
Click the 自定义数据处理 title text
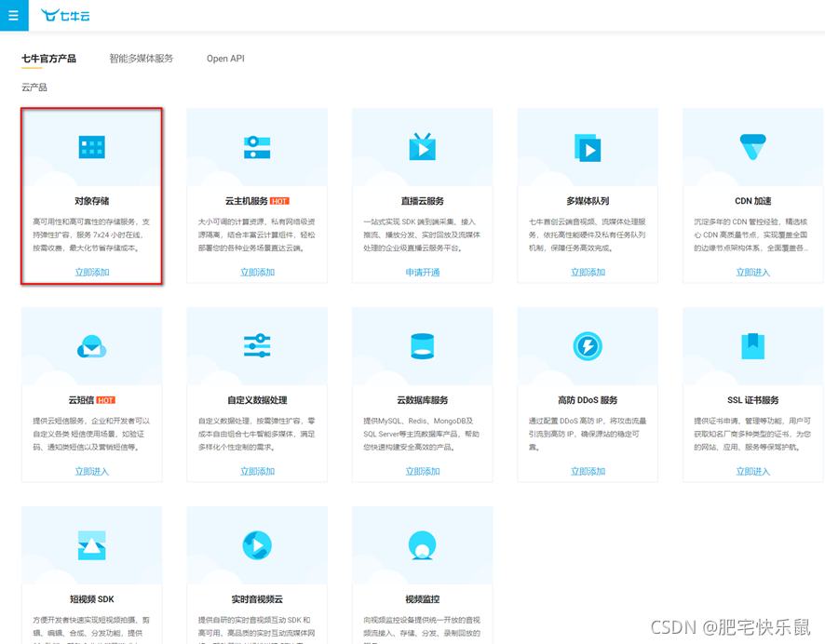257,400
